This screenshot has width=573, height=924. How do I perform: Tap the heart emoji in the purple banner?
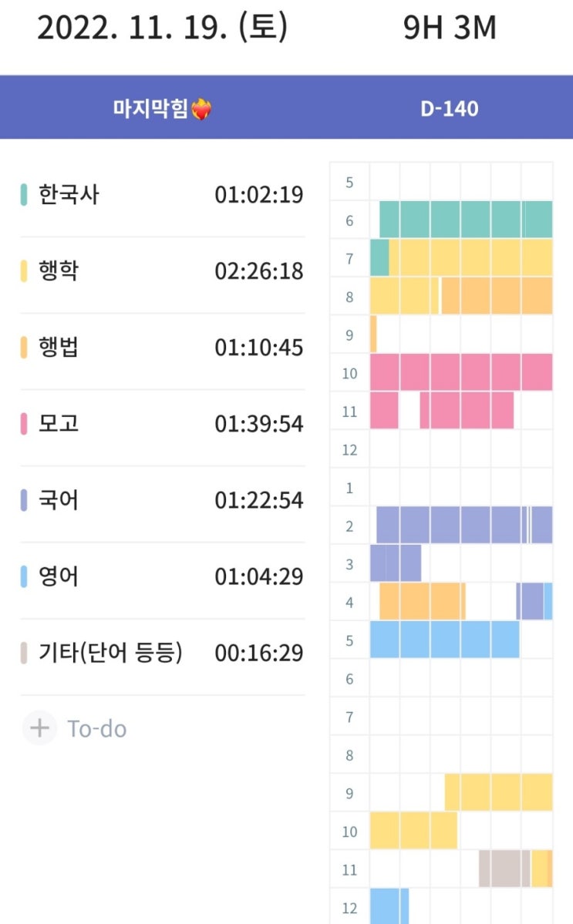click(201, 110)
